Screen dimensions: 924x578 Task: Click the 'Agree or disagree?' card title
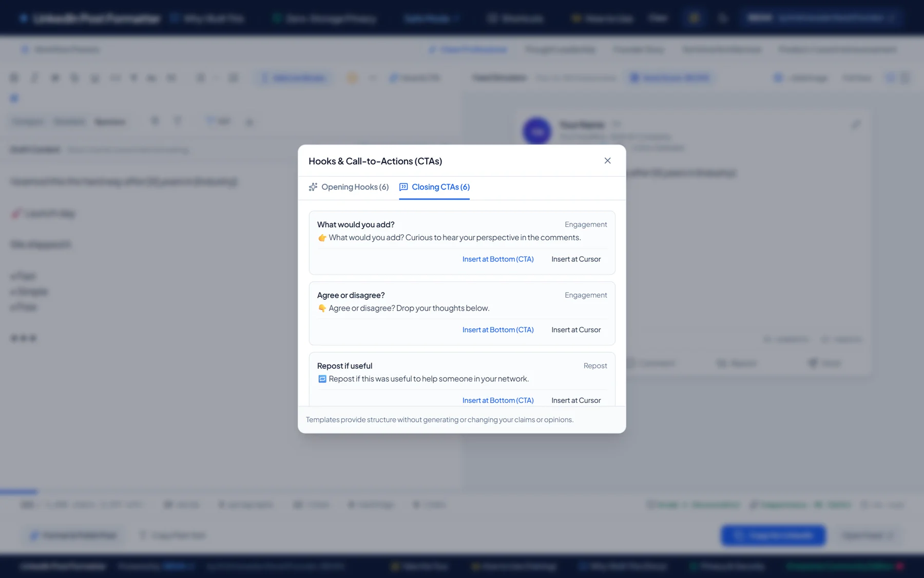[351, 295]
